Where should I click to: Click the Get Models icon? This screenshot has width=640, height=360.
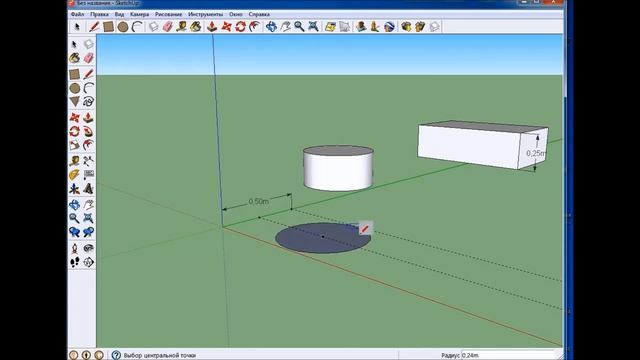406,27
